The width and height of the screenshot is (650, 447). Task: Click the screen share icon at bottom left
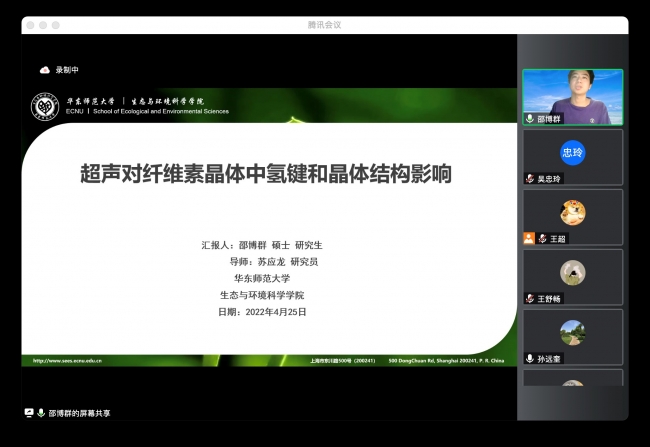coord(29,412)
